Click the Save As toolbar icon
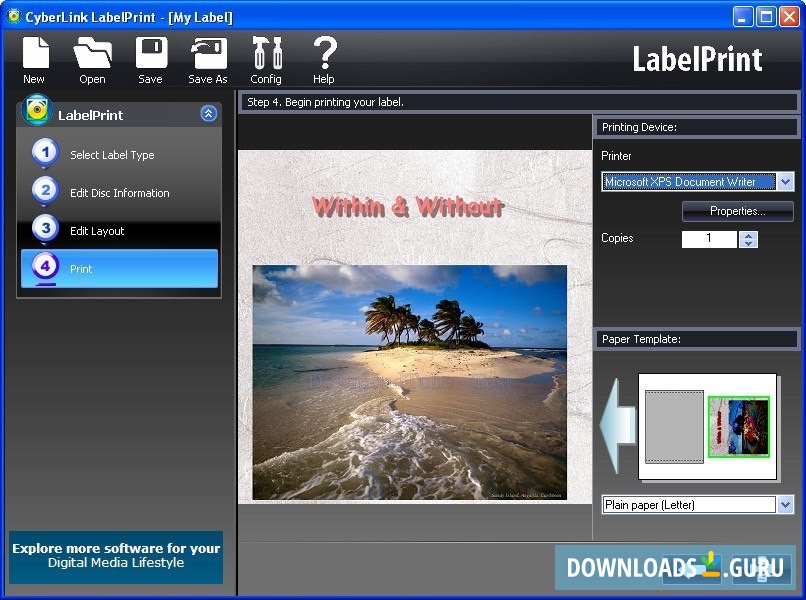Image resolution: width=806 pixels, height=600 pixels. click(208, 53)
